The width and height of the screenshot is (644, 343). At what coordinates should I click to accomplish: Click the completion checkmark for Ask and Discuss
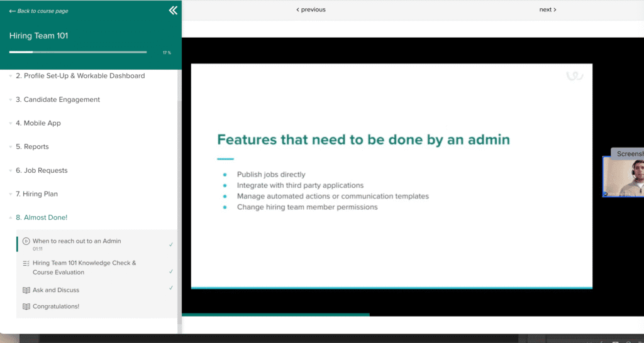coord(171,288)
